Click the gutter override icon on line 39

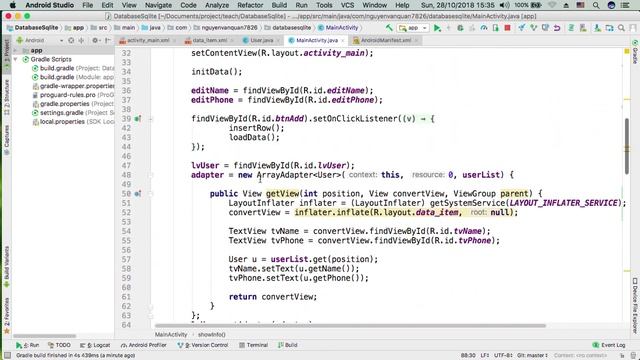138,119
